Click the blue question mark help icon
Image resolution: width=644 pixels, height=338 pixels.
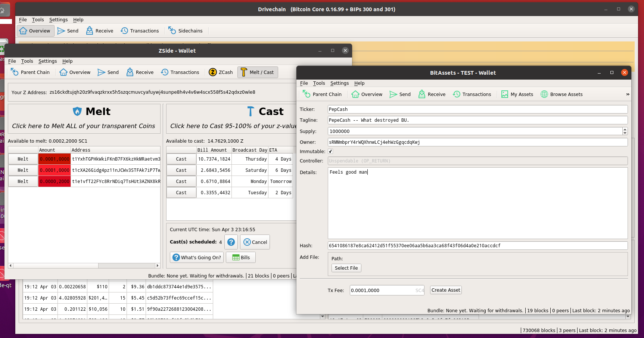[x=231, y=242]
